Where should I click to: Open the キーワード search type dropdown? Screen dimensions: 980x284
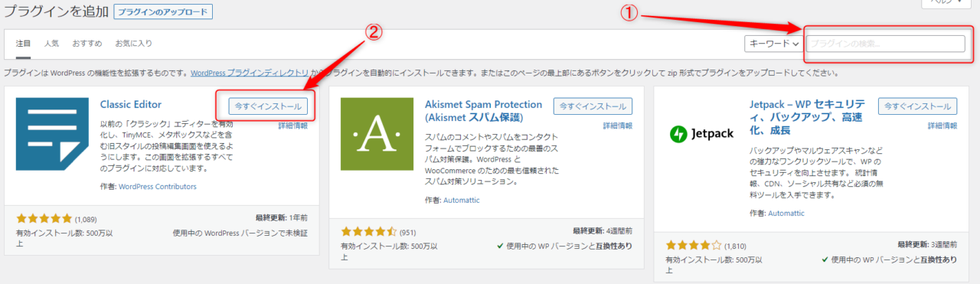(x=773, y=44)
